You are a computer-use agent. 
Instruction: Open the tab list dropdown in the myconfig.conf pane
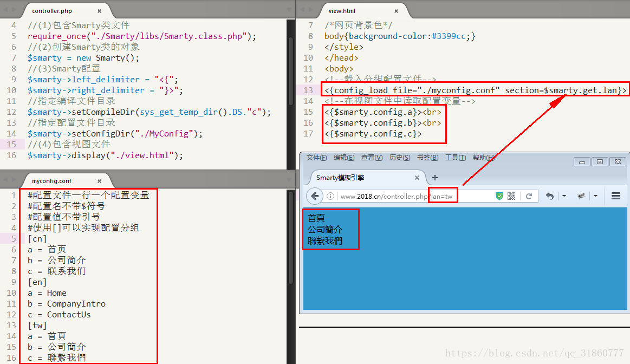tap(289, 180)
